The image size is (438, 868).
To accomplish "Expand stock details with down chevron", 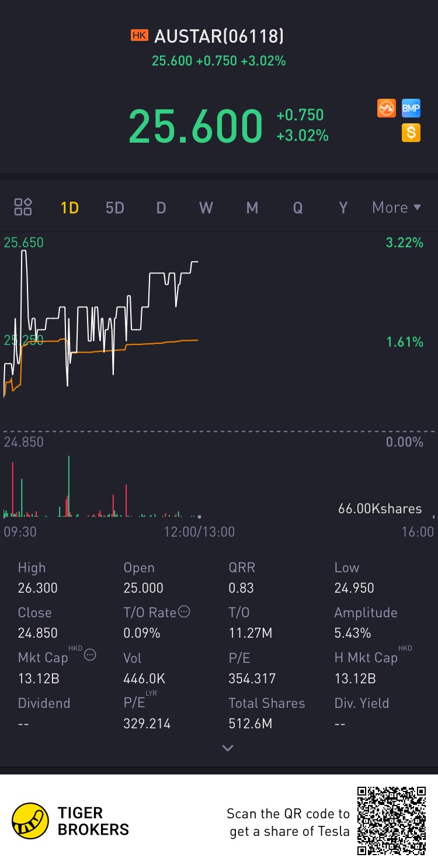I will coord(228,748).
